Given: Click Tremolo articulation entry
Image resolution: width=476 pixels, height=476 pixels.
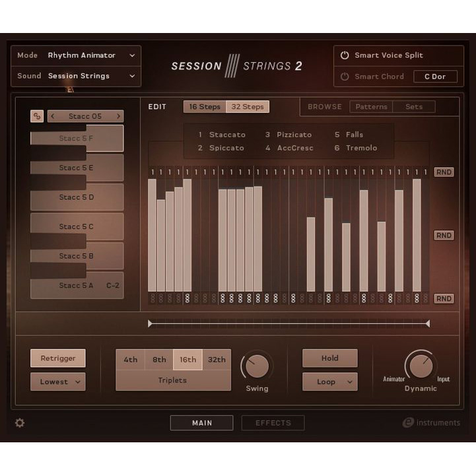Looking at the screenshot, I should 356,148.
